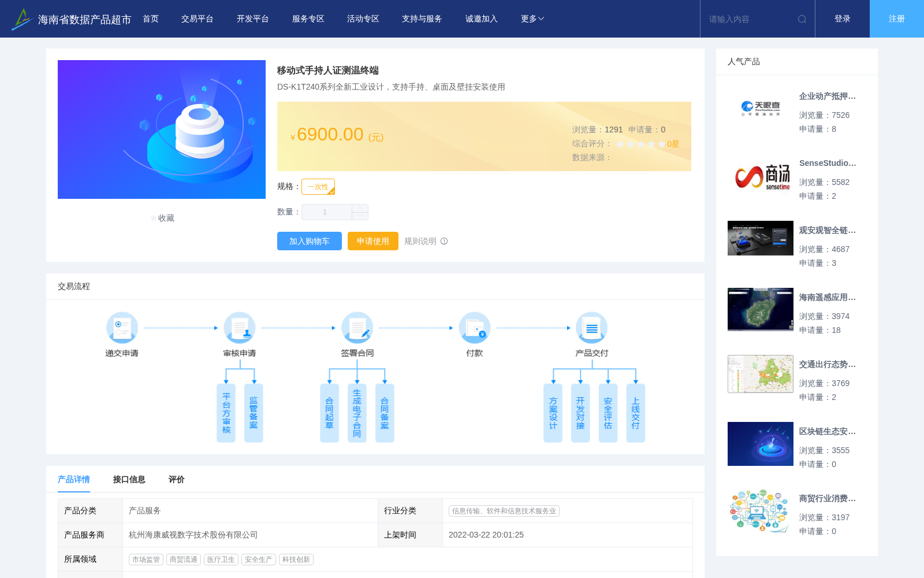
Task: Click the 规则说明 info icon
Action: pyautogui.click(x=444, y=241)
